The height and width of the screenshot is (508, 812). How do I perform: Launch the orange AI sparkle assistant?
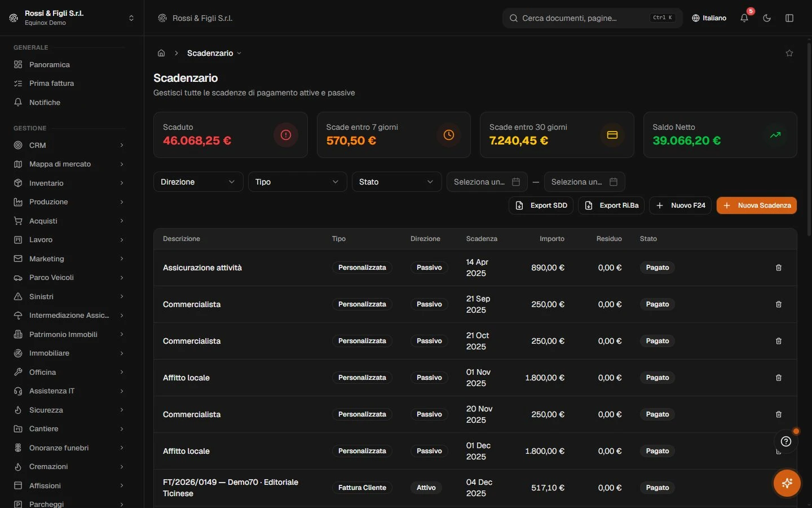pos(787,483)
